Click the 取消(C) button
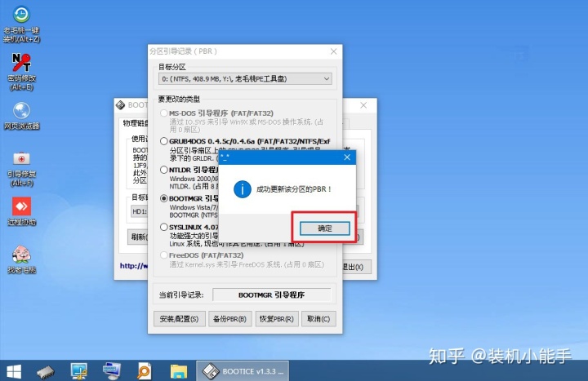This screenshot has width=588, height=381. [x=318, y=319]
